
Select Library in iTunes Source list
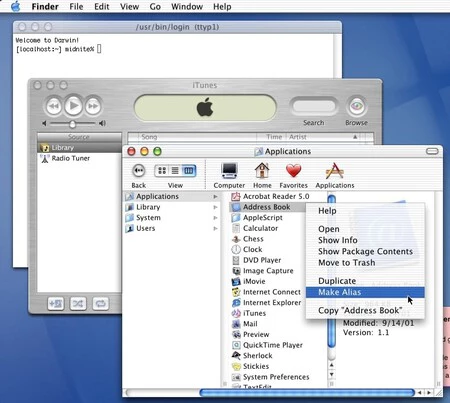click(x=79, y=148)
